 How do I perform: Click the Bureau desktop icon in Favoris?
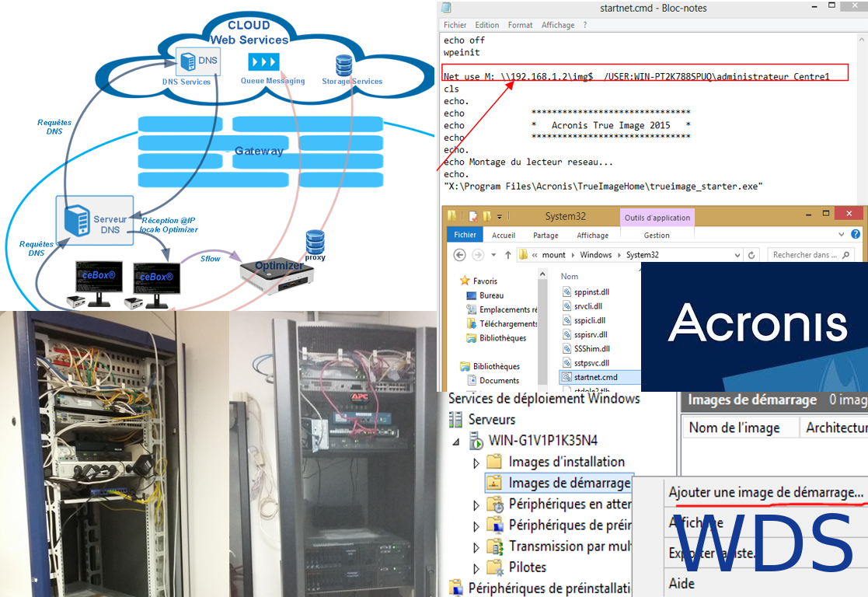point(471,295)
